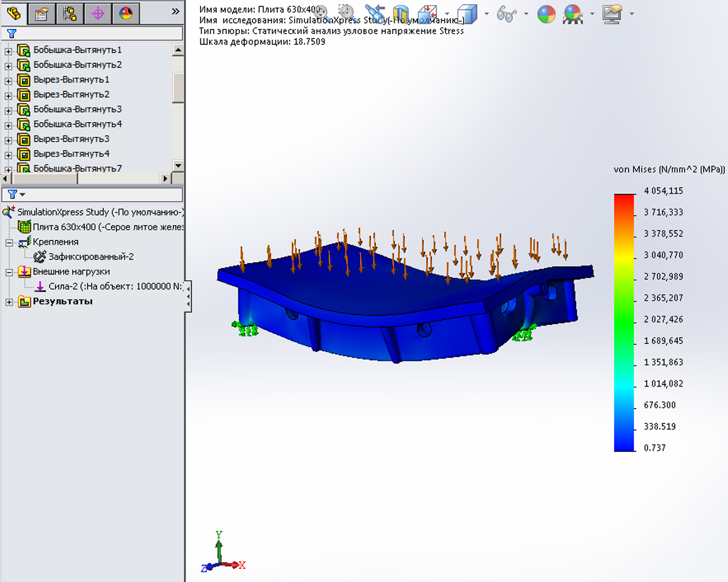Switch to the ConfigurationManager tab

pos(69,13)
